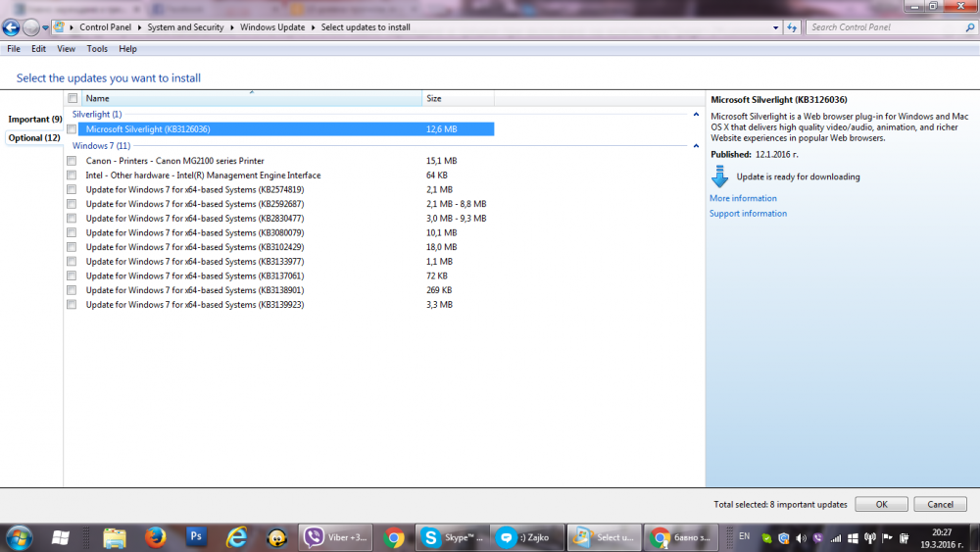
Task: Open the Support information link
Action: tap(748, 213)
